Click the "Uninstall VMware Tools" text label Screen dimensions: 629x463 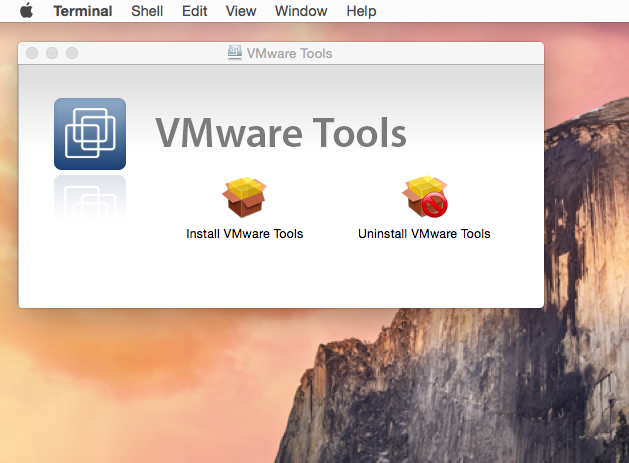click(424, 234)
